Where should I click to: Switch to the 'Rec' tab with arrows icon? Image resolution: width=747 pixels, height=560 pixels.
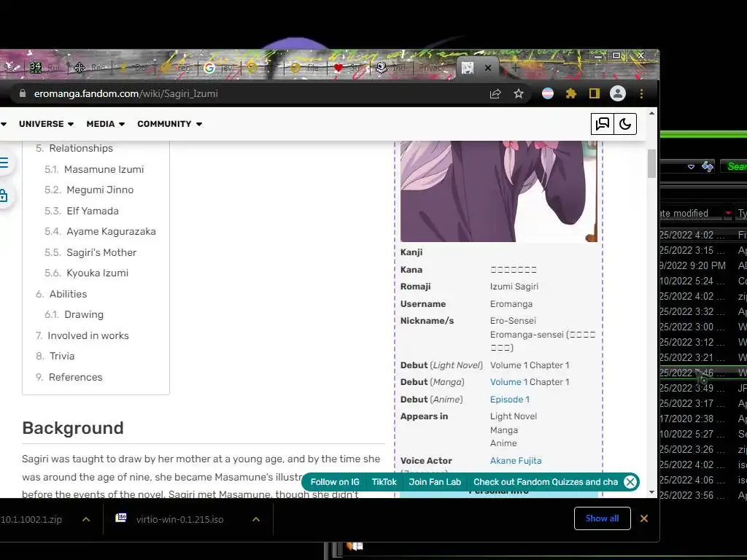click(90, 68)
